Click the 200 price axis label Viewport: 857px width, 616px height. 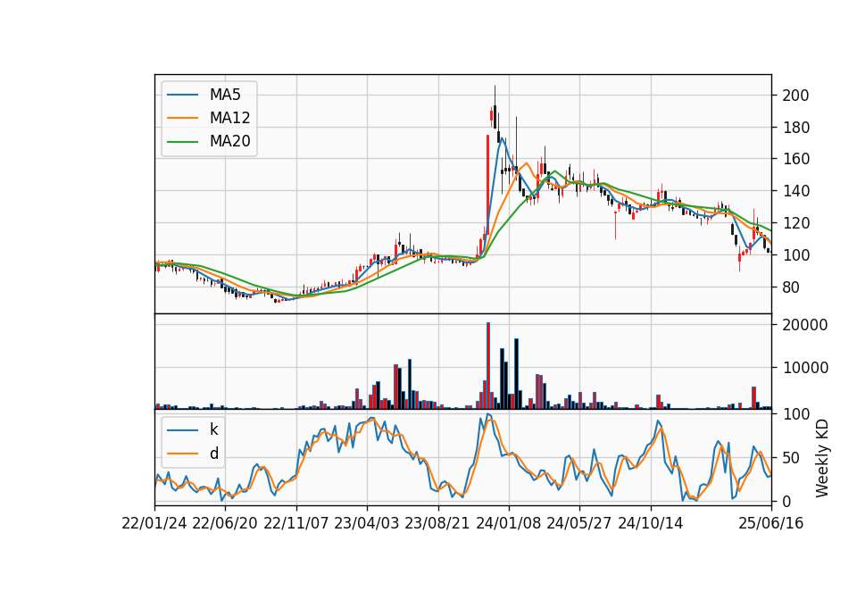(795, 96)
